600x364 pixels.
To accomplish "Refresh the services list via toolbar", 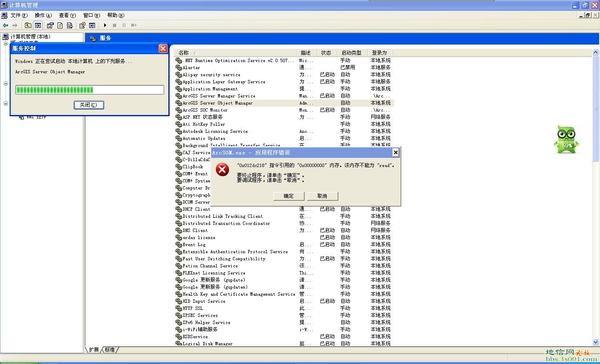I will (60, 25).
